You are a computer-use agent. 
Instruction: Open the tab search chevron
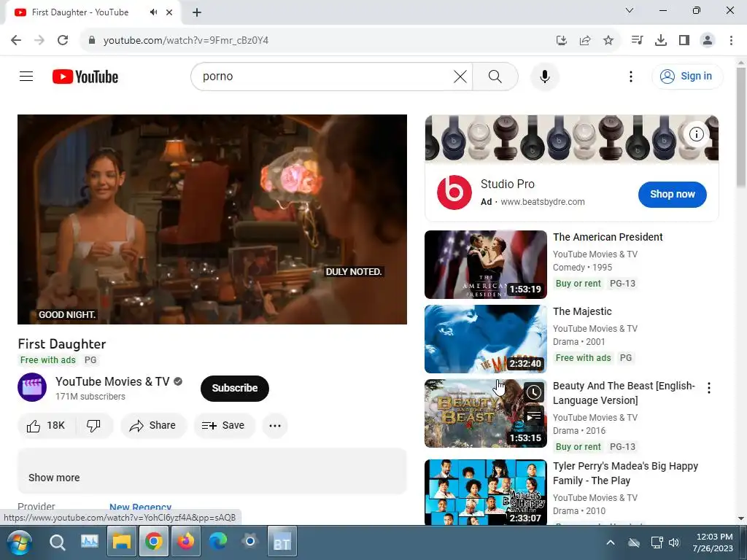[x=630, y=10]
